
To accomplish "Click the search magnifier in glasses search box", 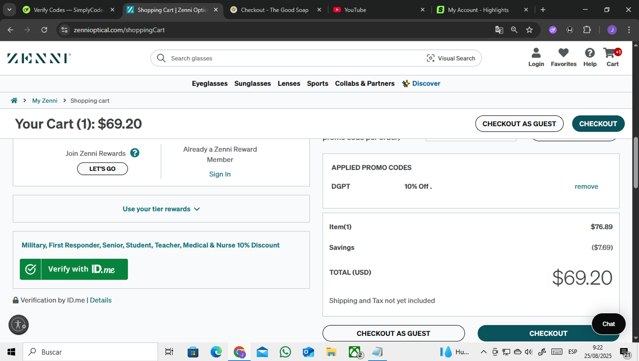I will (161, 58).
